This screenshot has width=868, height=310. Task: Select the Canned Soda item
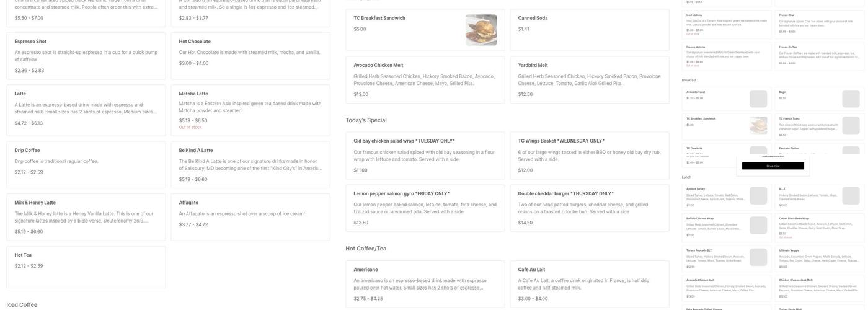(x=589, y=30)
